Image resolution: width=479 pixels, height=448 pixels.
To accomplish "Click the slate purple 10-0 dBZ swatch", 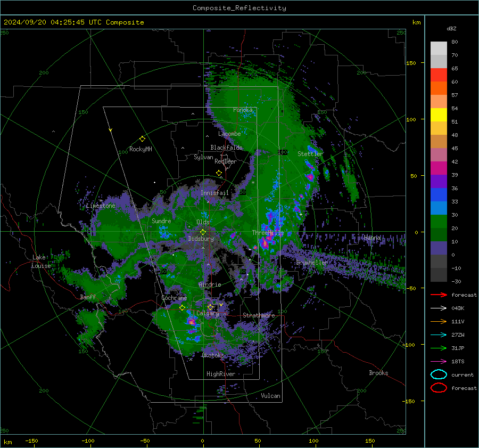I will coord(439,248).
